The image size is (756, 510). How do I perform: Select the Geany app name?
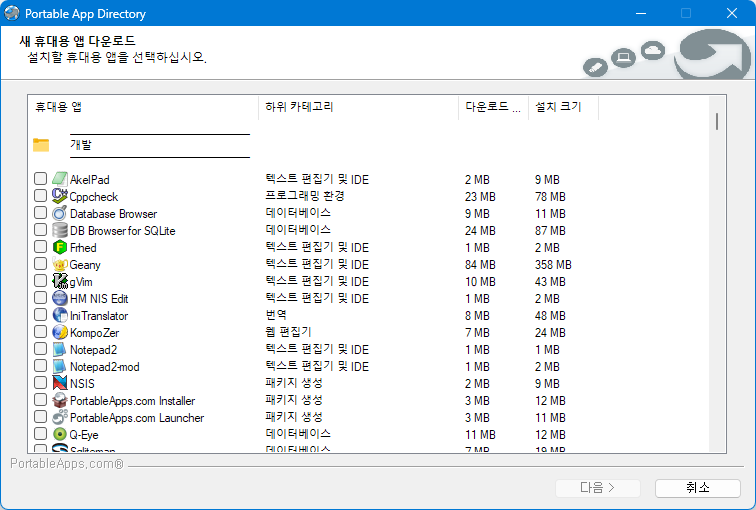coord(85,265)
